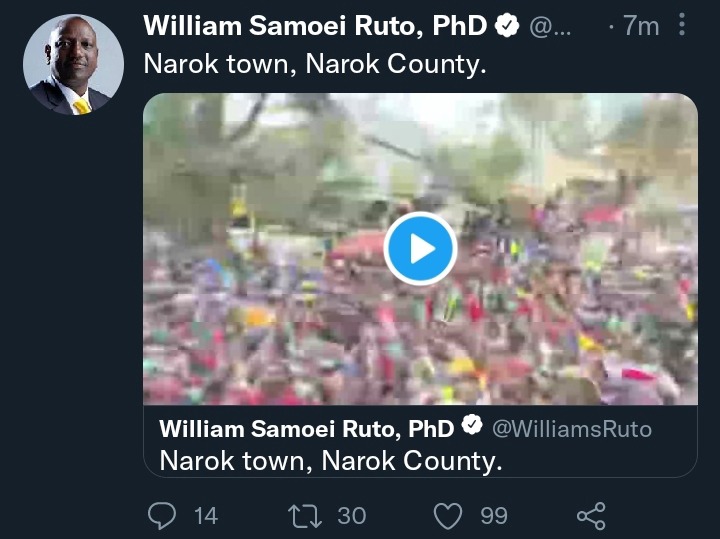Click the main tweet text 'Narok town, Narok County.'
The height and width of the screenshot is (539, 720).
tap(315, 63)
